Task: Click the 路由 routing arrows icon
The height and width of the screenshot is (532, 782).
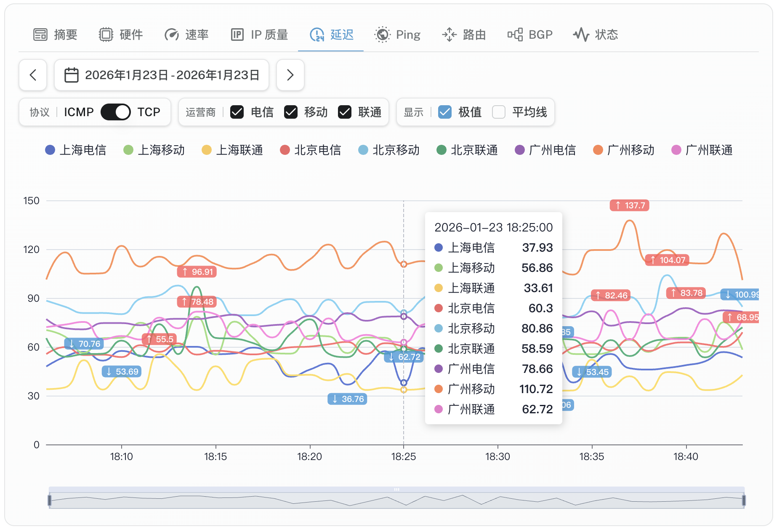Action: [449, 35]
